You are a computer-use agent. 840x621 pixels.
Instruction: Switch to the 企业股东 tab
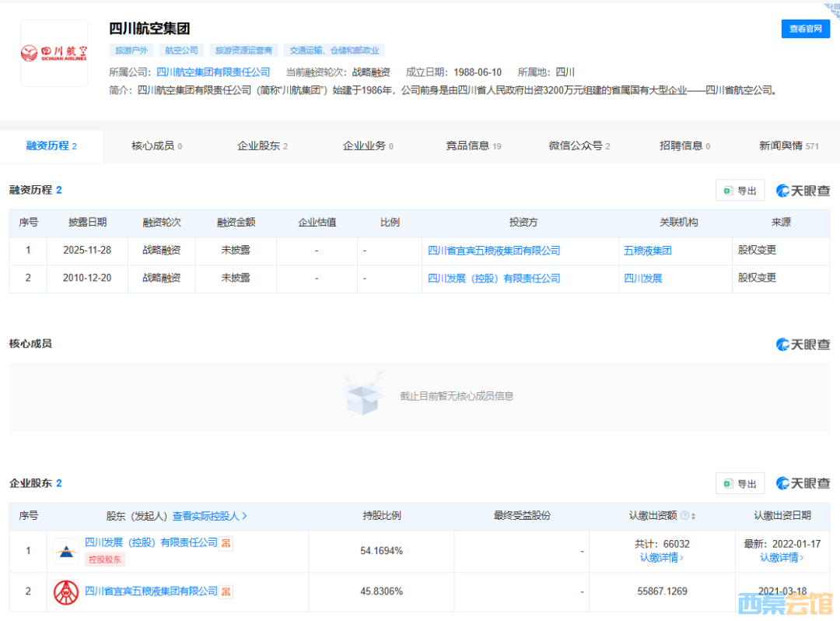click(x=262, y=146)
